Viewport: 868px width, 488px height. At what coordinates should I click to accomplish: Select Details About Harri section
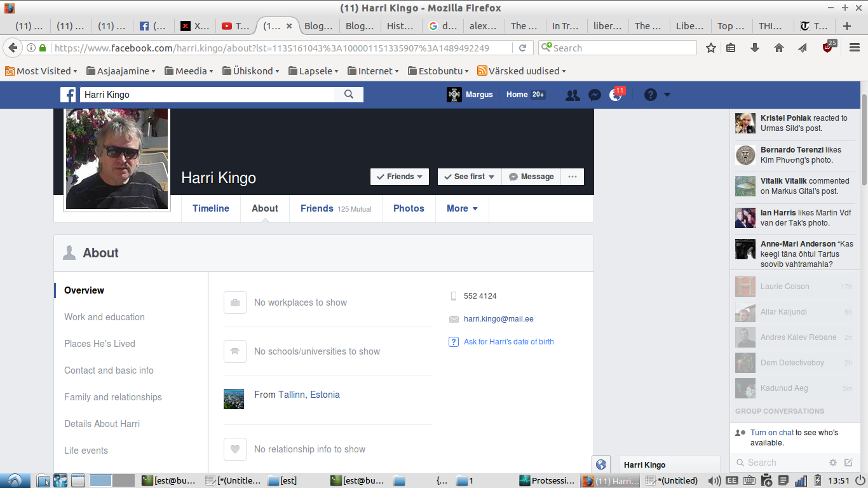(102, 424)
